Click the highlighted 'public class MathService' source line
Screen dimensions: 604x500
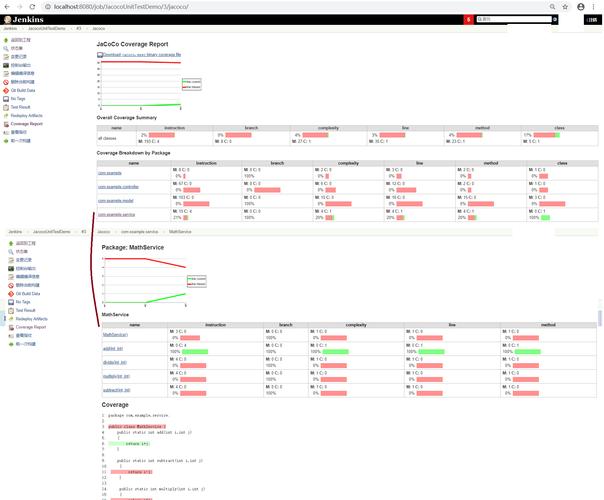tap(137, 427)
